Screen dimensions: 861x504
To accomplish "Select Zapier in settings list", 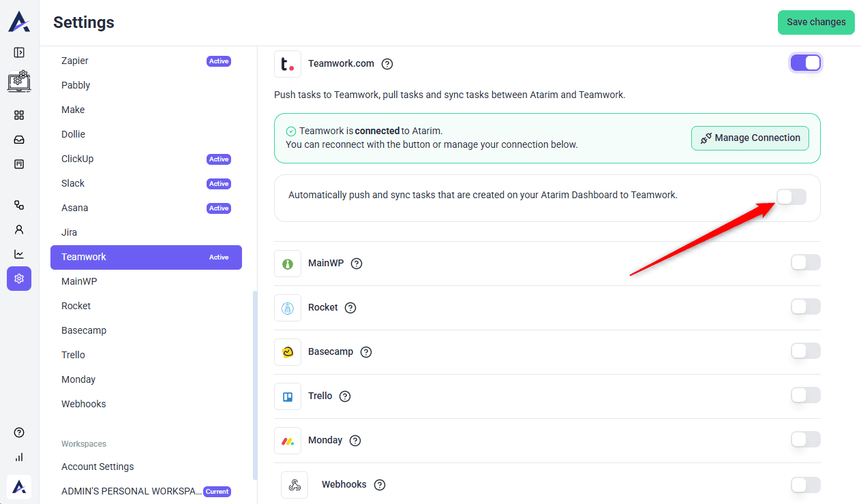I will coord(146,61).
